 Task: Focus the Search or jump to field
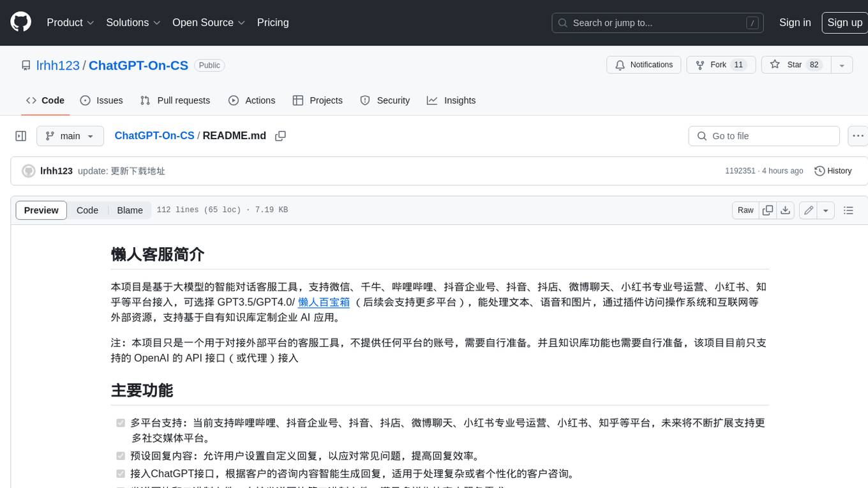[x=659, y=23]
